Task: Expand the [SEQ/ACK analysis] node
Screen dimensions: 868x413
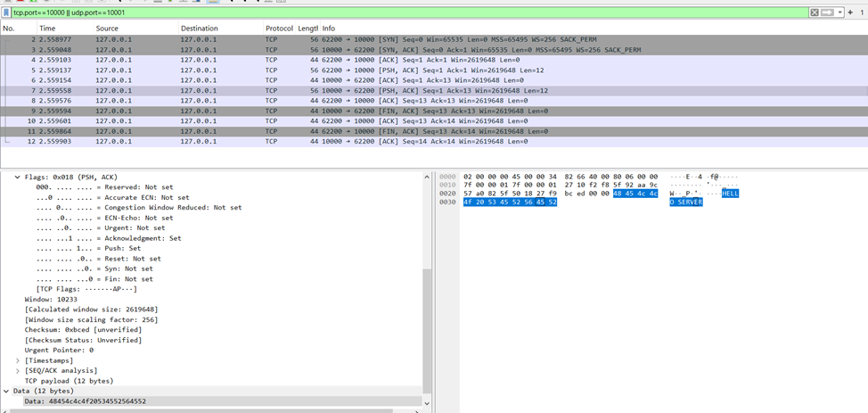Action: tap(18, 370)
